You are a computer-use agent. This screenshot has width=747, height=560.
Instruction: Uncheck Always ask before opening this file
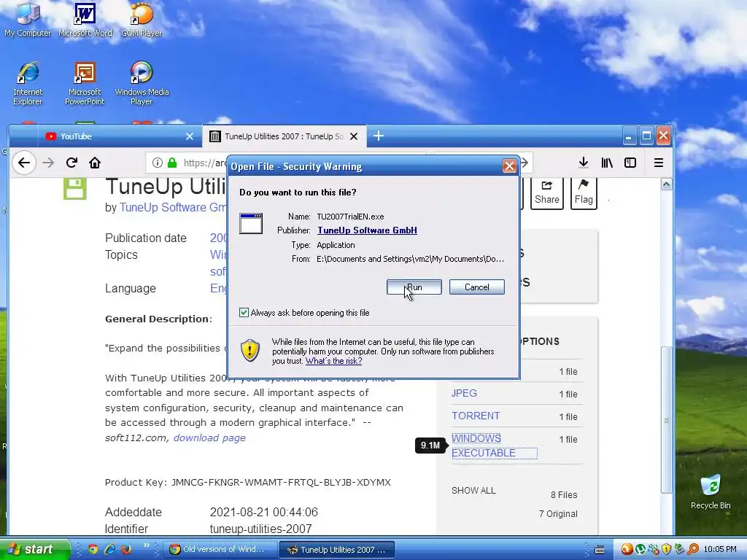(244, 312)
